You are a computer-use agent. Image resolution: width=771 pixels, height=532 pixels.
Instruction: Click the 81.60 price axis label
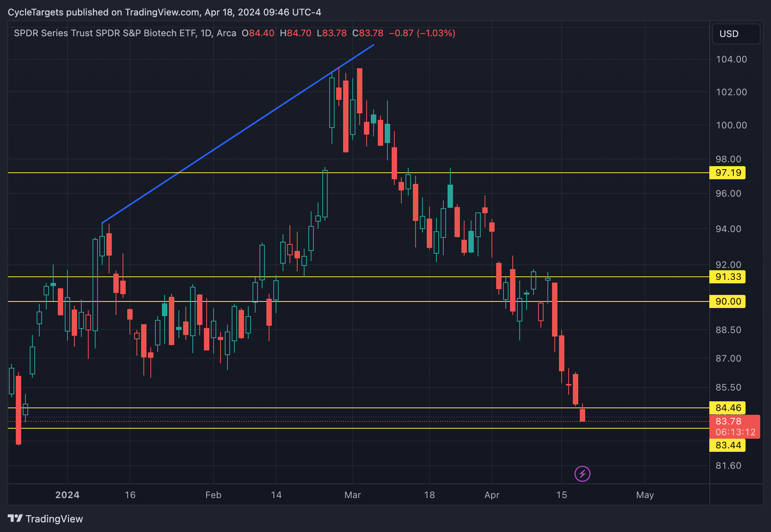point(728,466)
